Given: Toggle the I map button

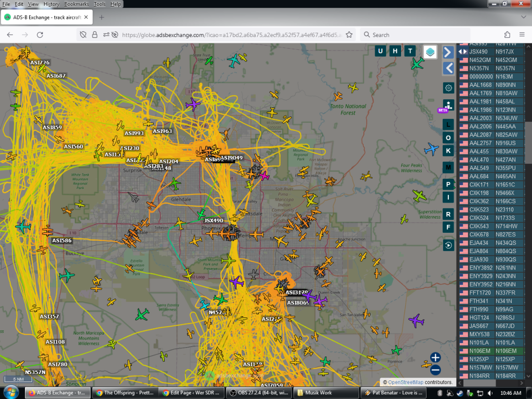Looking at the screenshot, I should coord(448,197).
